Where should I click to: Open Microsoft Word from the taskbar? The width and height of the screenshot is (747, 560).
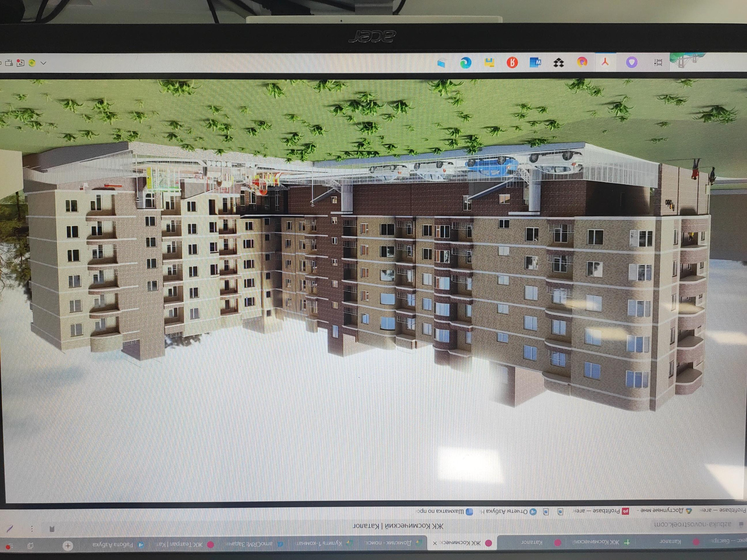click(x=535, y=63)
